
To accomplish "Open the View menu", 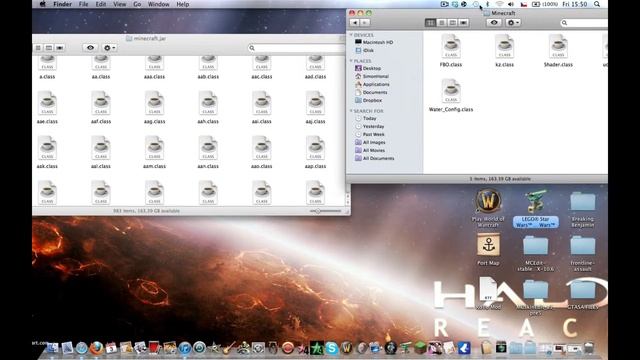I will coord(120,4).
